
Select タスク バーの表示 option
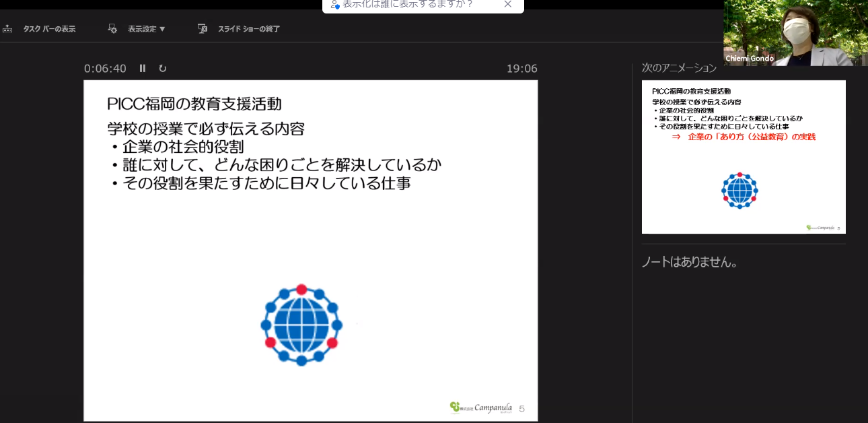point(49,29)
